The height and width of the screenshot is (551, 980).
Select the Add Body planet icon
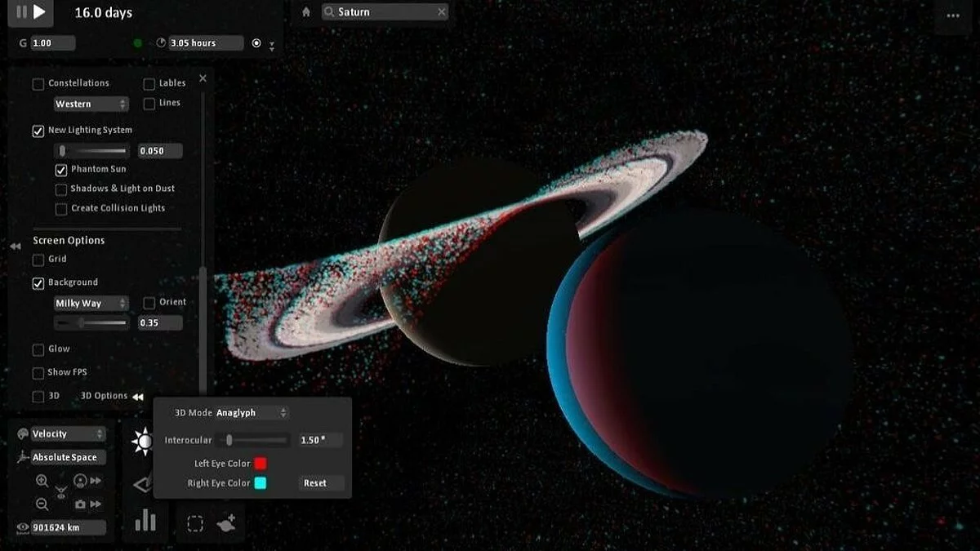(x=226, y=522)
